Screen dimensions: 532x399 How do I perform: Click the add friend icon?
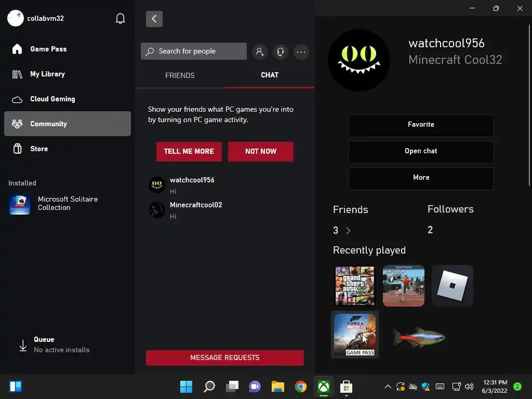pos(260,51)
